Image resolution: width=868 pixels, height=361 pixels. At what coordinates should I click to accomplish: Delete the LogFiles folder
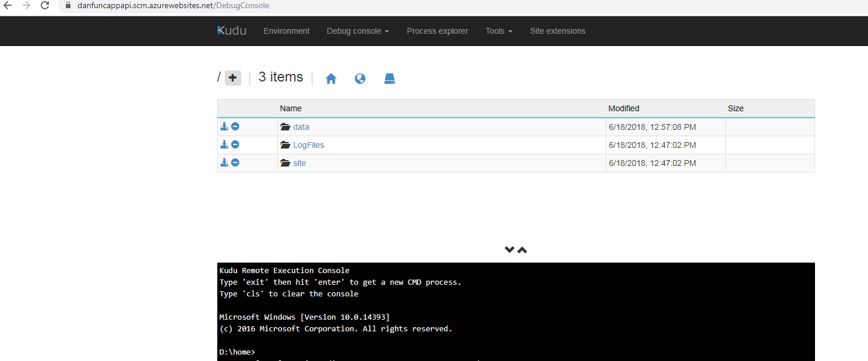point(235,144)
